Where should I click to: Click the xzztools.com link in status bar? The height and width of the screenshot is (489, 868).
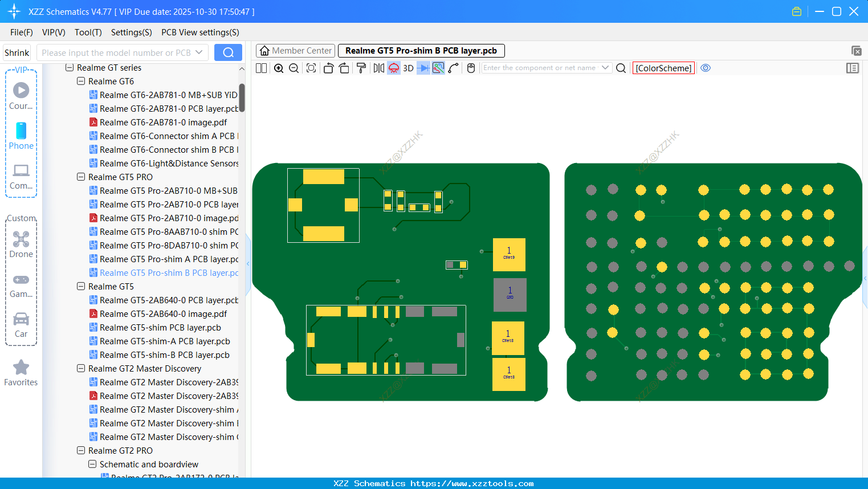[472, 483]
